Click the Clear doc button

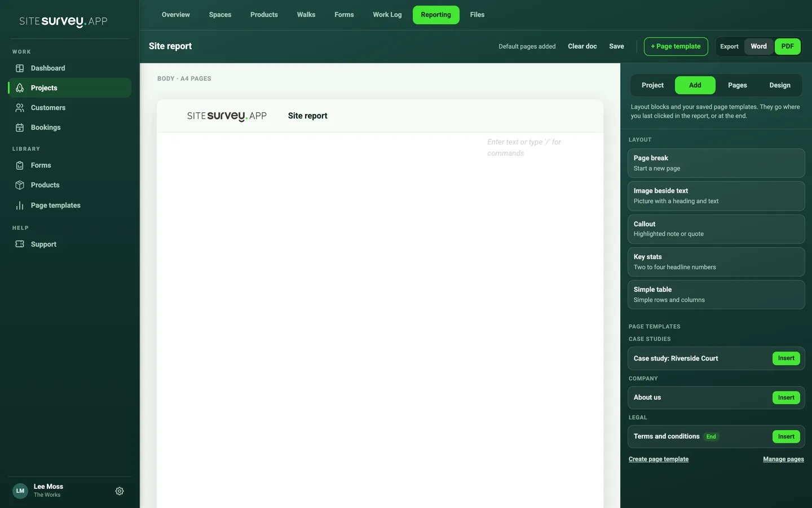tap(582, 46)
